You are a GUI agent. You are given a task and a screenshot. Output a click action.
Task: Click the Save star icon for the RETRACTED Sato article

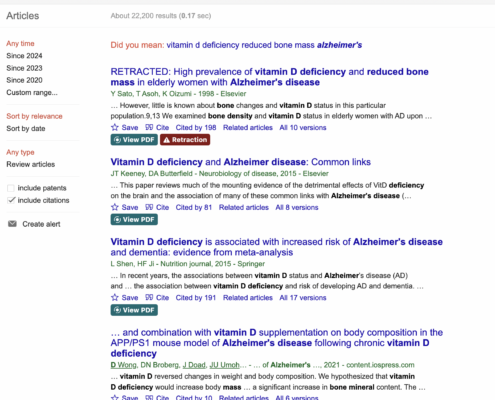coord(115,127)
